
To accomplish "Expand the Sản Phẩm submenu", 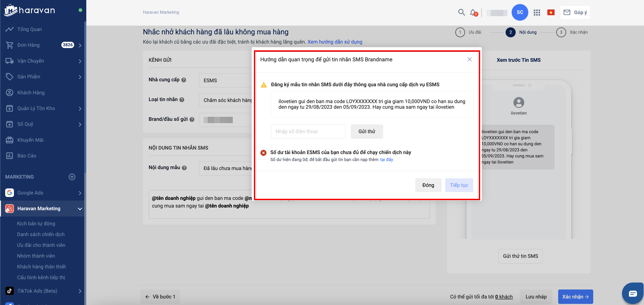I will click(80, 77).
